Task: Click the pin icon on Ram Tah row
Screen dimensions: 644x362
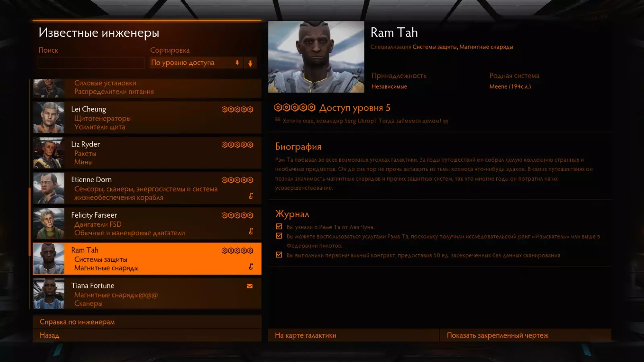Action: point(251,267)
